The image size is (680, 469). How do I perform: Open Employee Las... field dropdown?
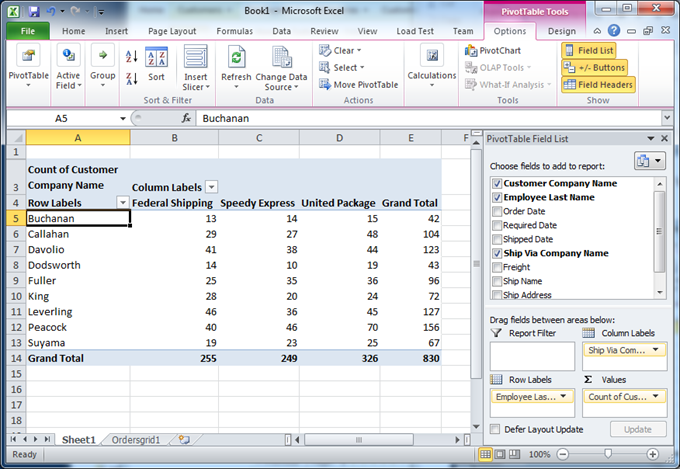563,396
